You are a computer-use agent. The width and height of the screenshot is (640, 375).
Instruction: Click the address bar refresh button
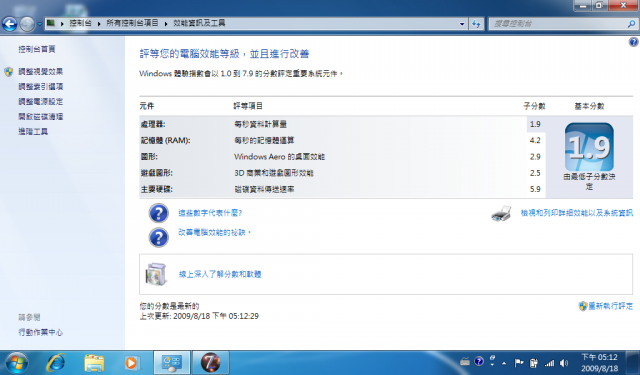[476, 24]
